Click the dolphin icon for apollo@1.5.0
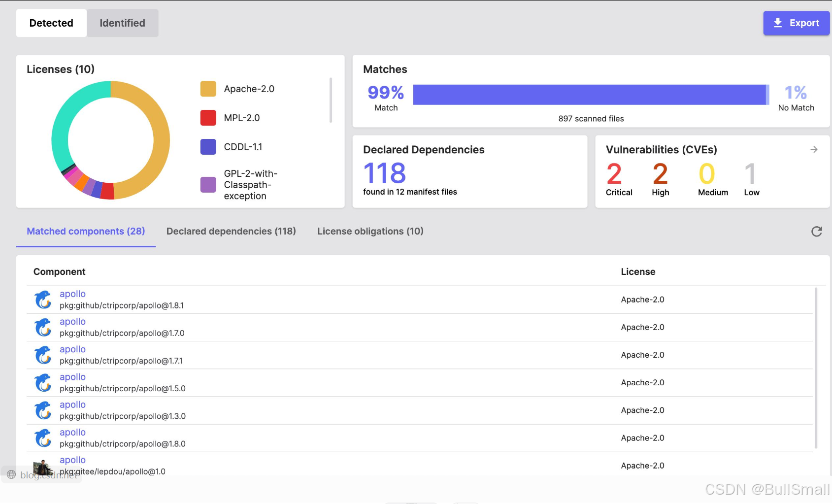 [43, 382]
